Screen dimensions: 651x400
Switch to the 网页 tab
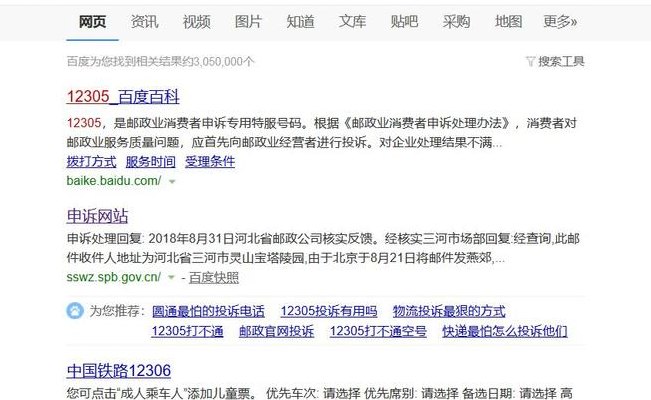(x=92, y=22)
